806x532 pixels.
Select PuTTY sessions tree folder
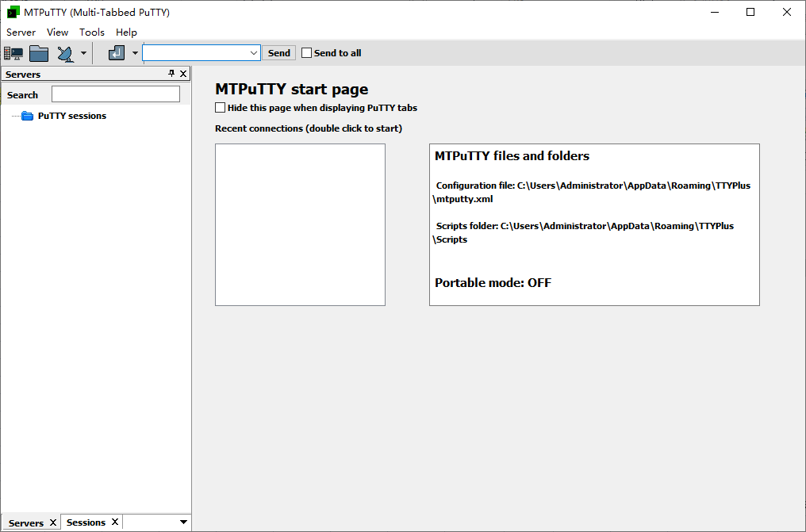tap(72, 116)
